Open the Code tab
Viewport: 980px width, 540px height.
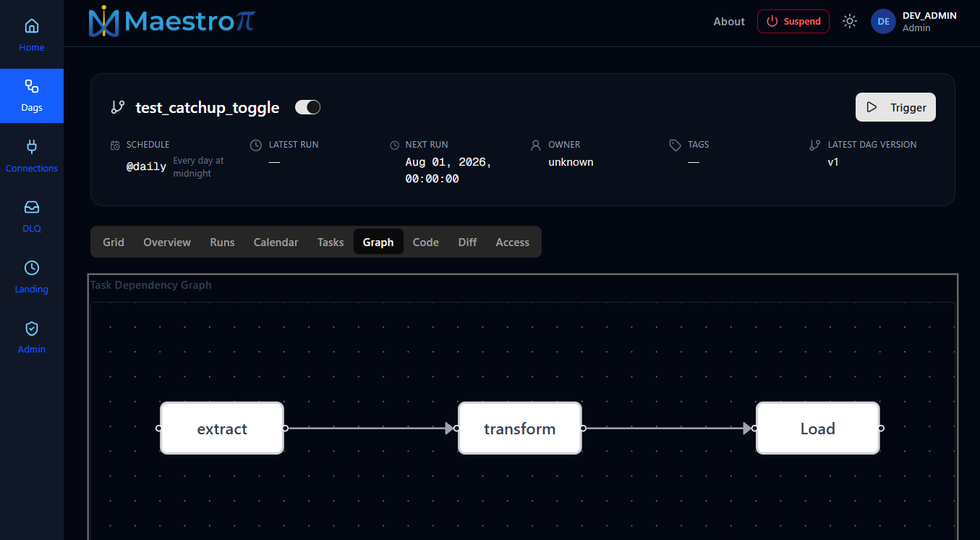pyautogui.click(x=426, y=242)
